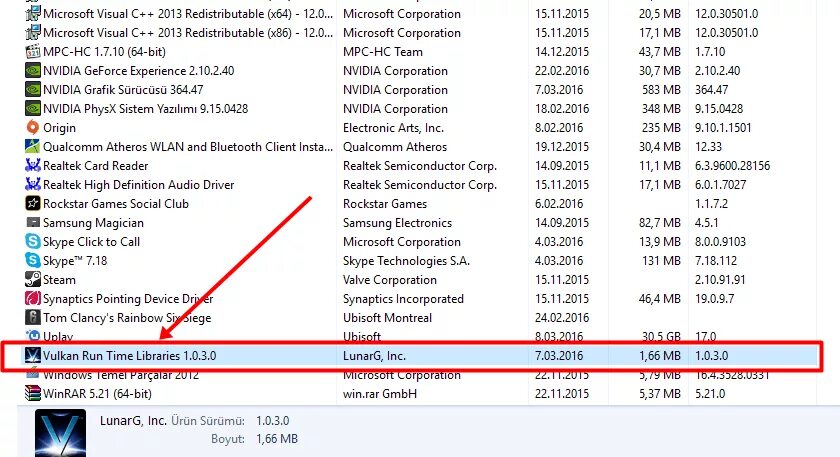Click publisher LunarG, Inc. in list

[x=374, y=356]
